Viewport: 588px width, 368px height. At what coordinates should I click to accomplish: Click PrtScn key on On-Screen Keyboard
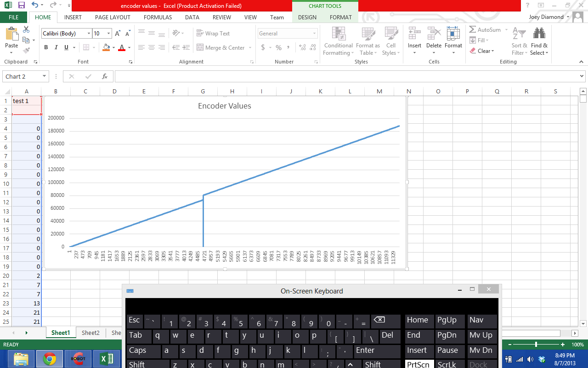pos(419,364)
